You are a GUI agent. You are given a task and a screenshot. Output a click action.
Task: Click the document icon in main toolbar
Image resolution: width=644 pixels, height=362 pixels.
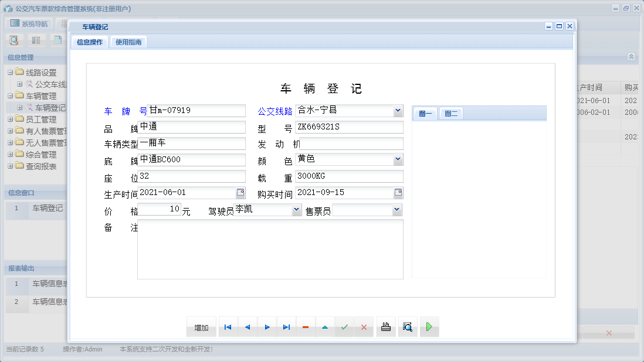[58, 40]
